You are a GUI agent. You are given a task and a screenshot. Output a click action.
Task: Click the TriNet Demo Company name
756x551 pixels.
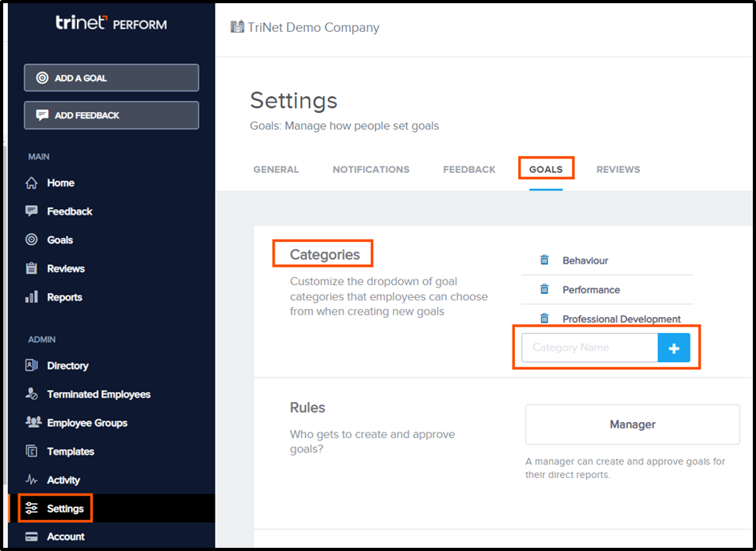coord(313,27)
